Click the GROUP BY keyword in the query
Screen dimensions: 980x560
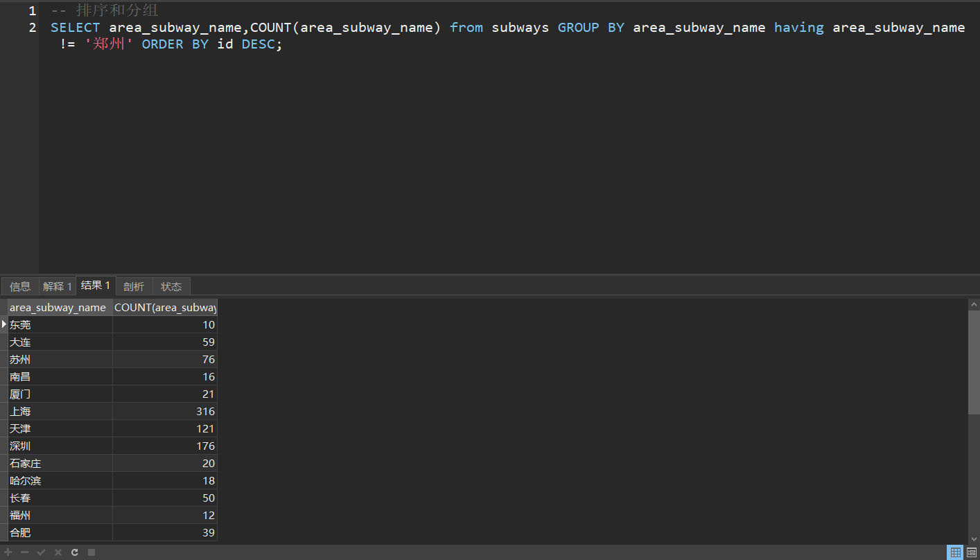point(591,28)
